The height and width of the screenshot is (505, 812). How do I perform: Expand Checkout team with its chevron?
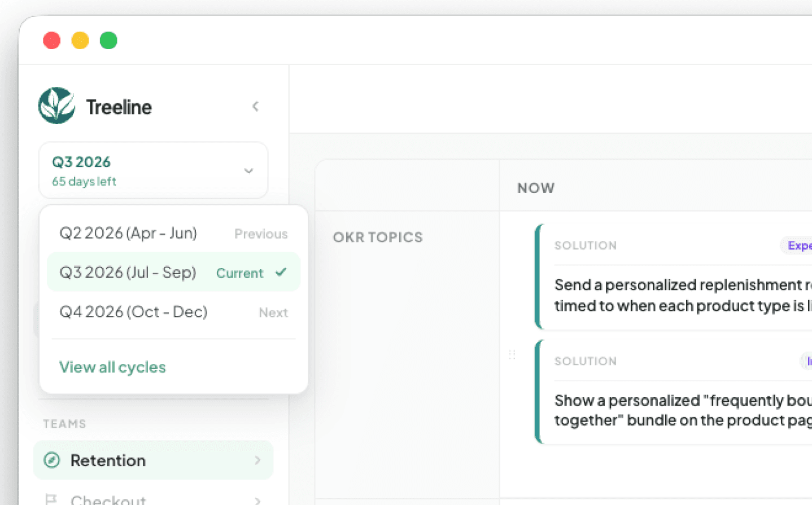(x=257, y=500)
